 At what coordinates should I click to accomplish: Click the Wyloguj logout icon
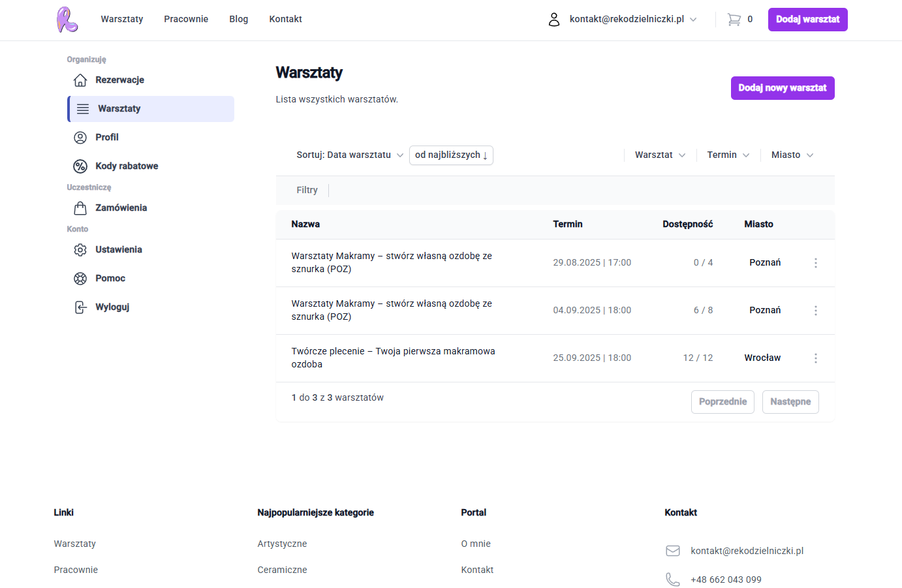pyautogui.click(x=80, y=307)
